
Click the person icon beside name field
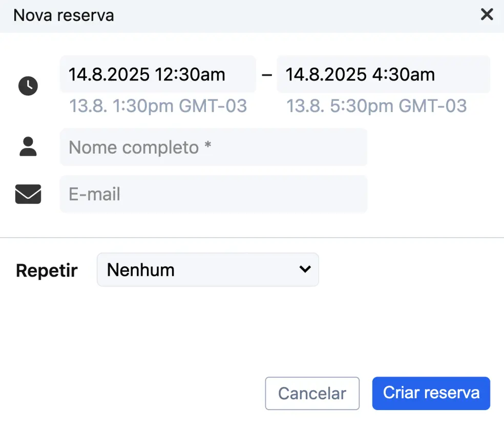28,146
